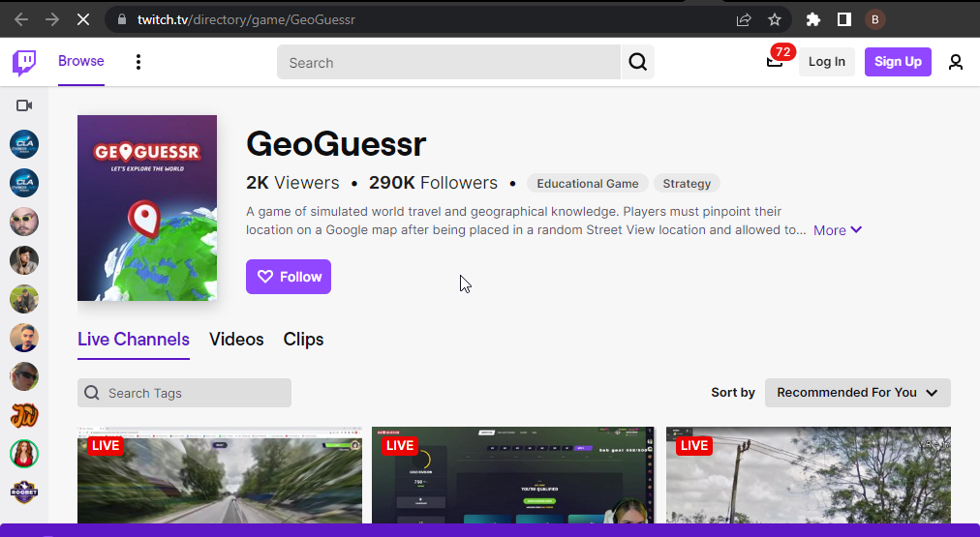
Task: Go back in browser history
Action: click(21, 19)
